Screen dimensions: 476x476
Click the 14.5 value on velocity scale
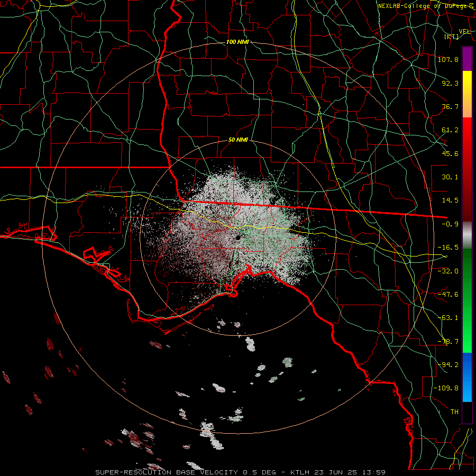point(450,200)
